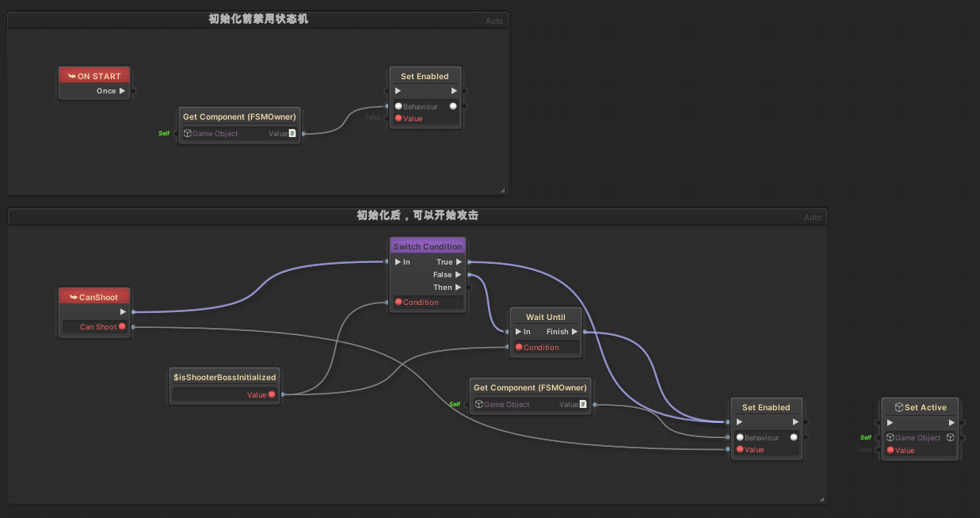Click the Finish output of Wait Until
This screenshot has height=518, width=980.
coord(574,332)
